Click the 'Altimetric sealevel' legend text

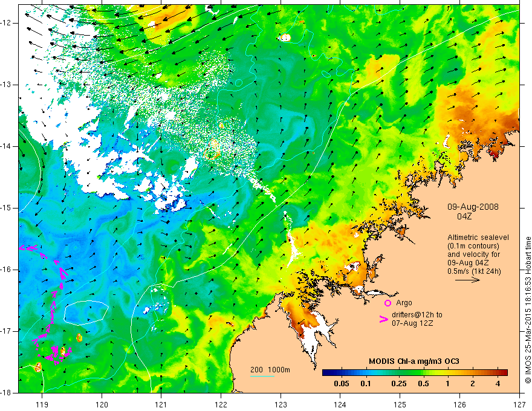(x=478, y=238)
